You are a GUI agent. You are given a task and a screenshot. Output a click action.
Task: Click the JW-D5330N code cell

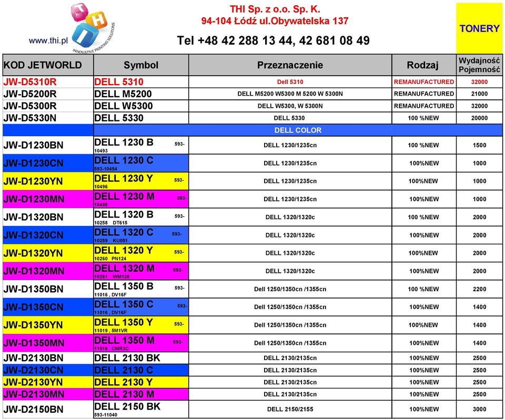[x=48, y=118]
